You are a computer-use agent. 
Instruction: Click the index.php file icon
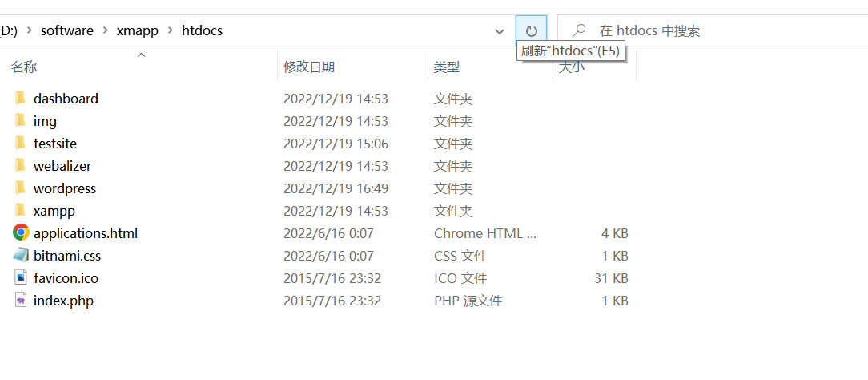[21, 301]
